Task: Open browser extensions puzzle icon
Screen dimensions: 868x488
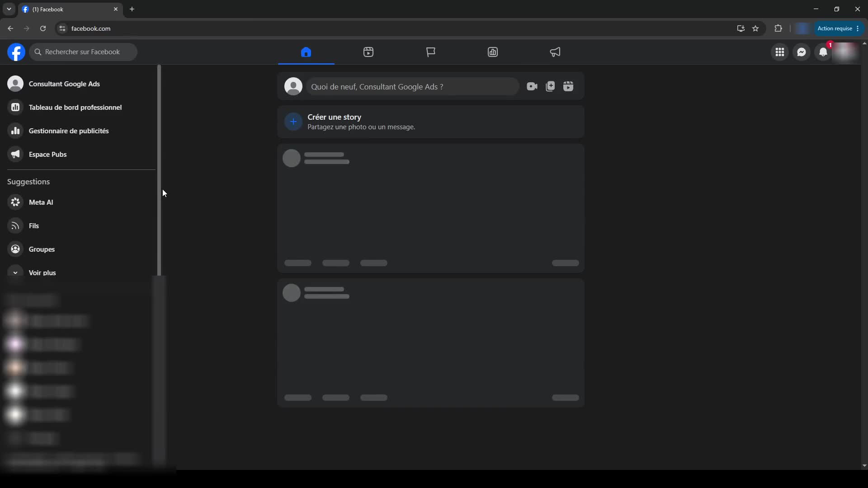Action: pos(778,28)
